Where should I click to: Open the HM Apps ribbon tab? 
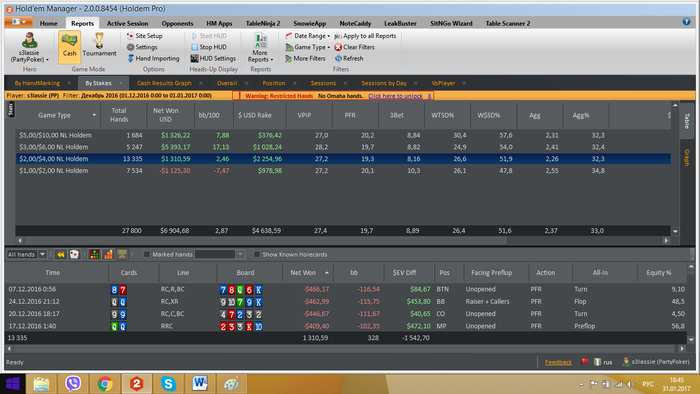[x=219, y=23]
